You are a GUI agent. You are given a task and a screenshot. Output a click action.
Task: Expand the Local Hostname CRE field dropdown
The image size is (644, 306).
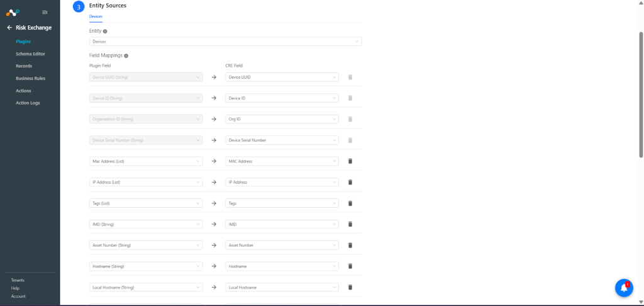282,287
